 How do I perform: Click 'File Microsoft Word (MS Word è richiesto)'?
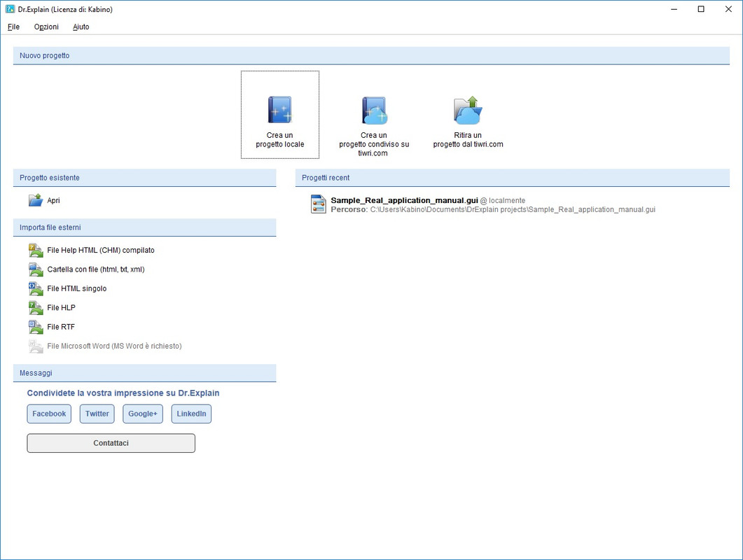[x=114, y=346]
